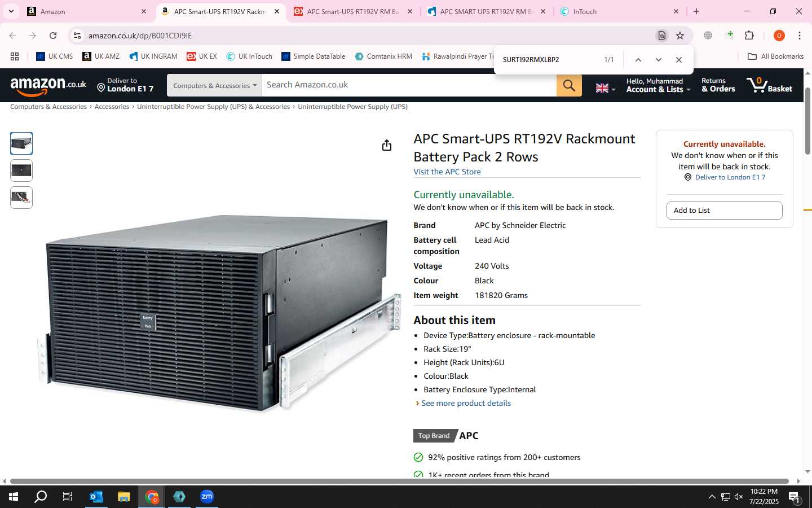Click the Amazon.co.uk logo
The height and width of the screenshot is (508, 812).
pyautogui.click(x=48, y=86)
